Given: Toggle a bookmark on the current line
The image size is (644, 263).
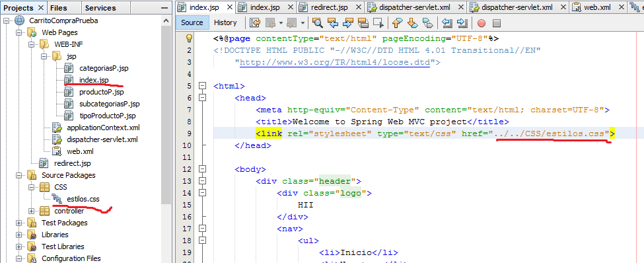Looking at the screenshot, I should [x=427, y=22].
